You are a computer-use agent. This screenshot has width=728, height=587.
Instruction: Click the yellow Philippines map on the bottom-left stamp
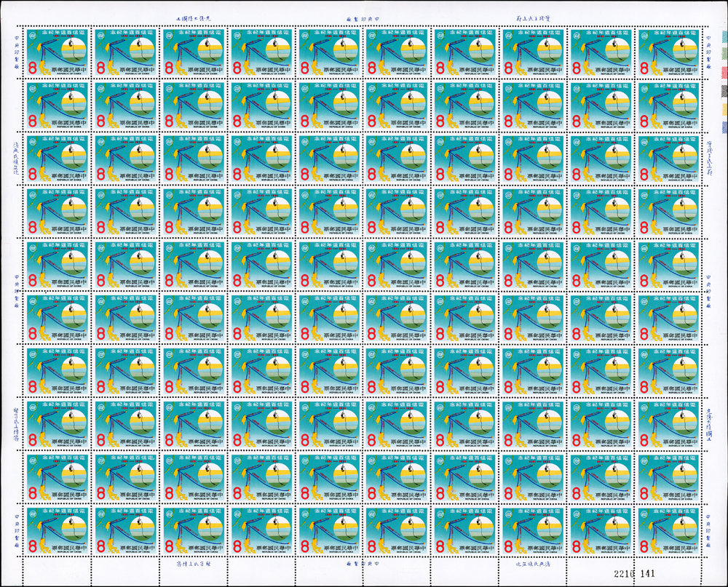coord(44,546)
